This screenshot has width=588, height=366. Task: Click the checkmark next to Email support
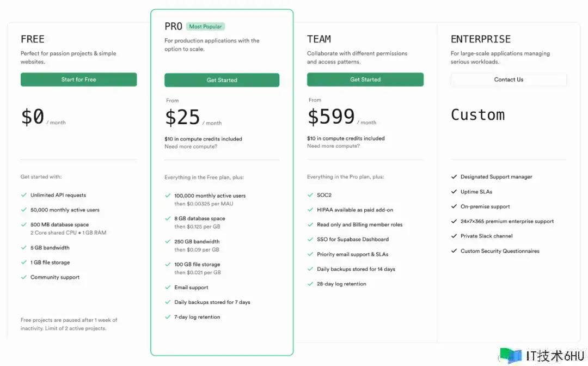click(168, 287)
